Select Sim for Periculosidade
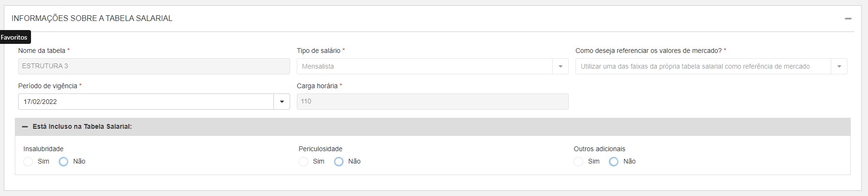 (x=303, y=162)
